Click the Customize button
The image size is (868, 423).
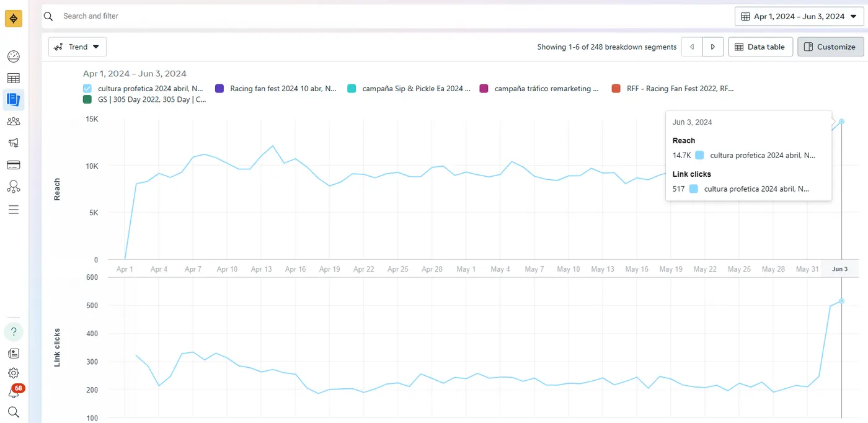click(830, 47)
